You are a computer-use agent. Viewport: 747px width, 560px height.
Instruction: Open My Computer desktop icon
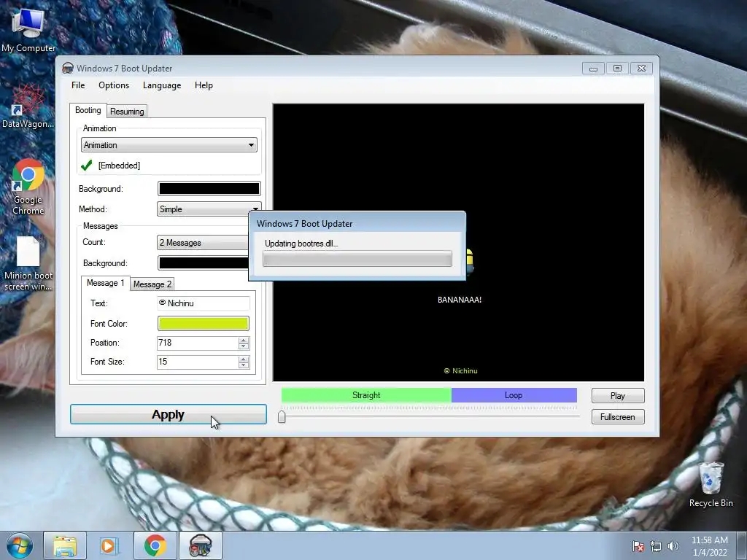28,29
